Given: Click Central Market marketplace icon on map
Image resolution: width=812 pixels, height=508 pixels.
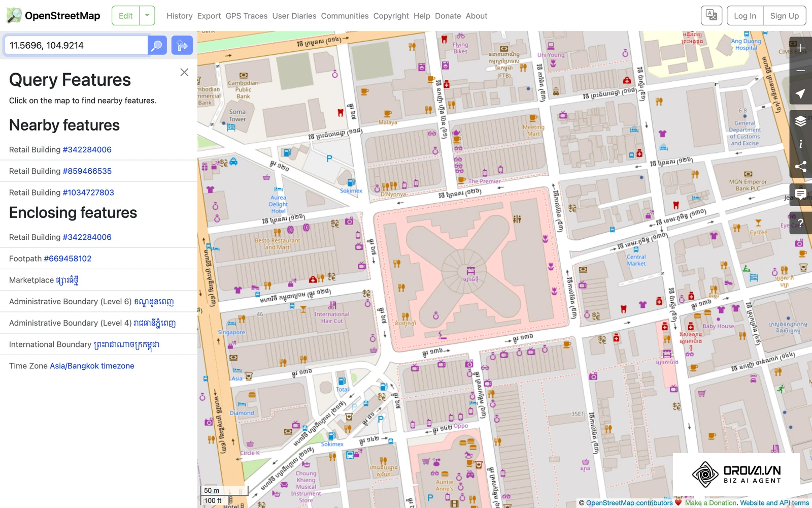Looking at the screenshot, I should click(471, 271).
